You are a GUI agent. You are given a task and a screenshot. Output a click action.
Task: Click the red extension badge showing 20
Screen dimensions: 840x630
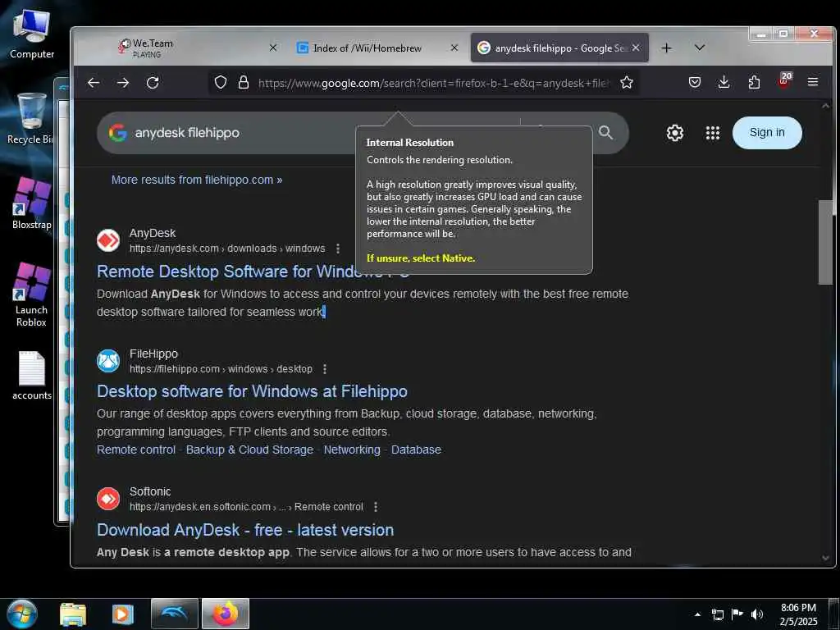(x=784, y=80)
